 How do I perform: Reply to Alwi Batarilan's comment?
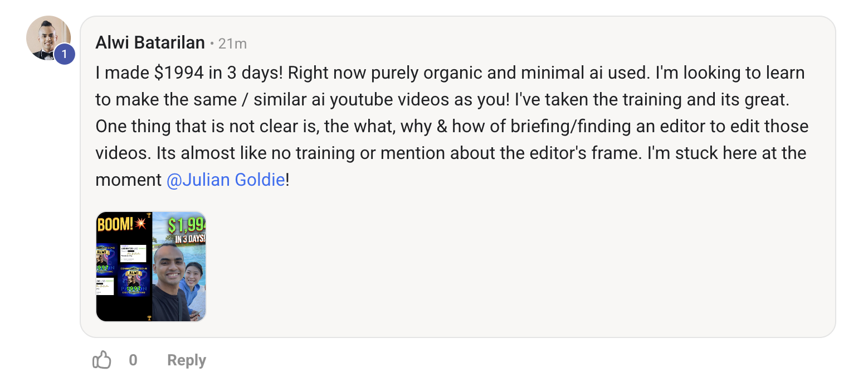tap(187, 360)
